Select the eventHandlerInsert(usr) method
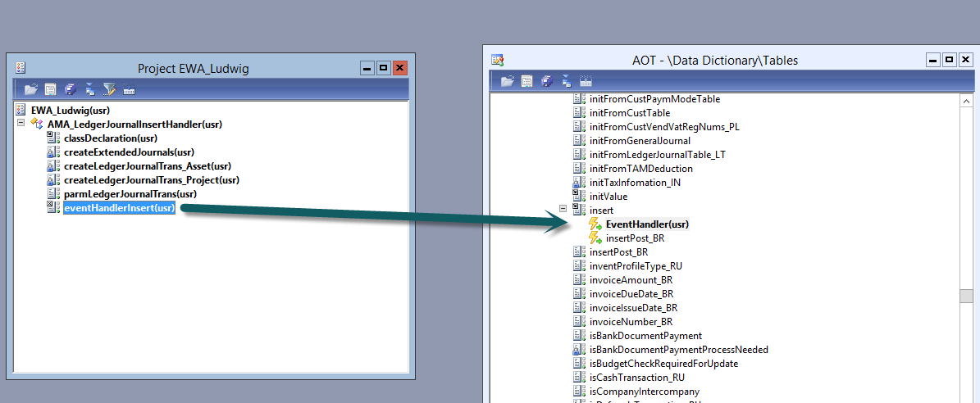 [119, 208]
